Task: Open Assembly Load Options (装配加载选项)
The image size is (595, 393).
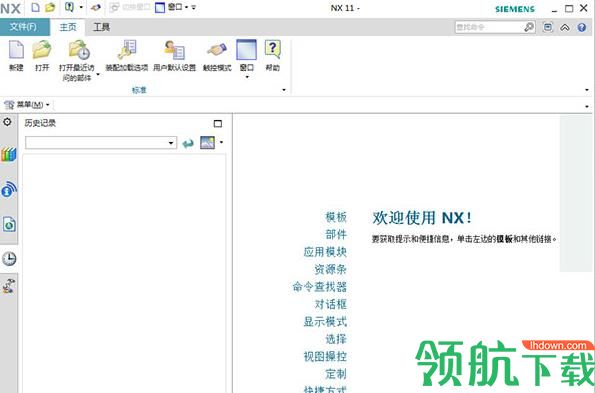Action: pos(126,50)
